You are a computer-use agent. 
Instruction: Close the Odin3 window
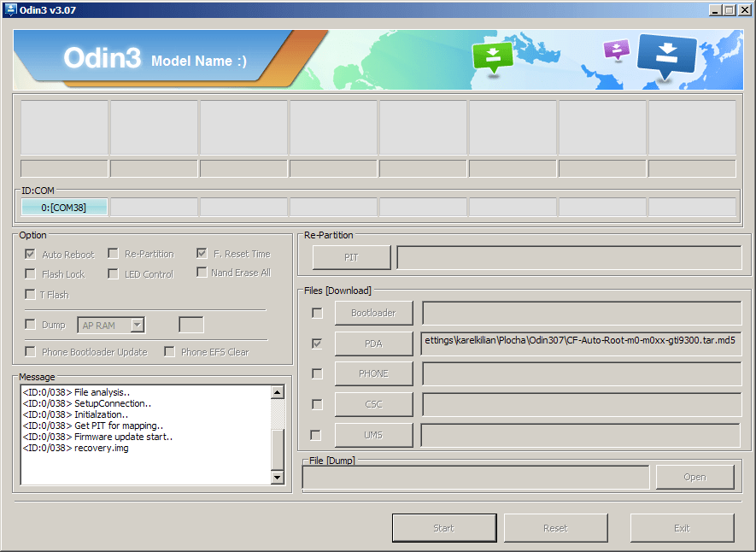tap(744, 9)
